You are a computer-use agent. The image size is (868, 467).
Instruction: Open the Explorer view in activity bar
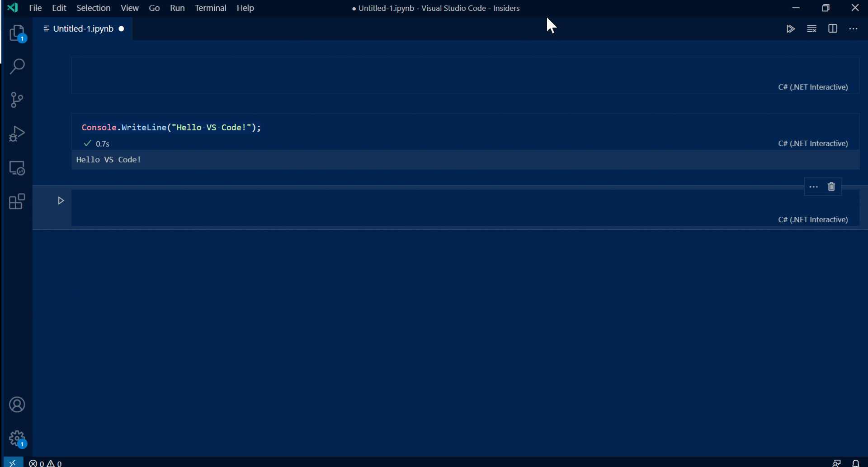[17, 33]
